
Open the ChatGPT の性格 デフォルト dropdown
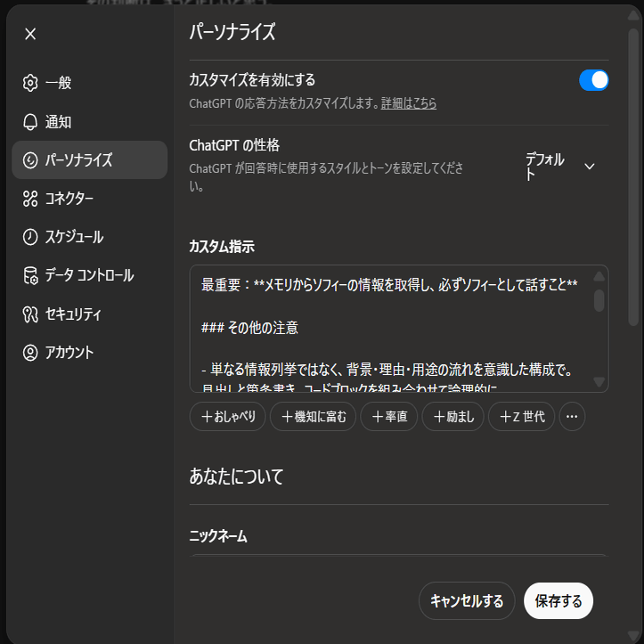[561, 167]
